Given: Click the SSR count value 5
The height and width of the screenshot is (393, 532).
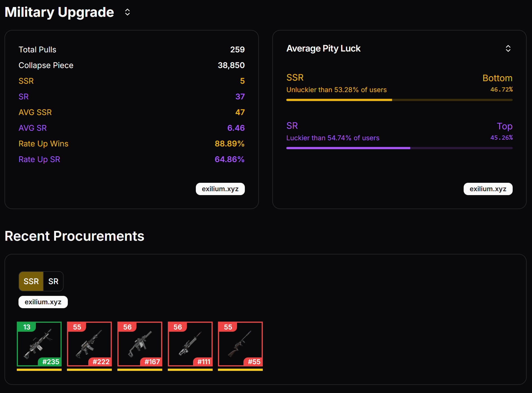Looking at the screenshot, I should pyautogui.click(x=242, y=81).
